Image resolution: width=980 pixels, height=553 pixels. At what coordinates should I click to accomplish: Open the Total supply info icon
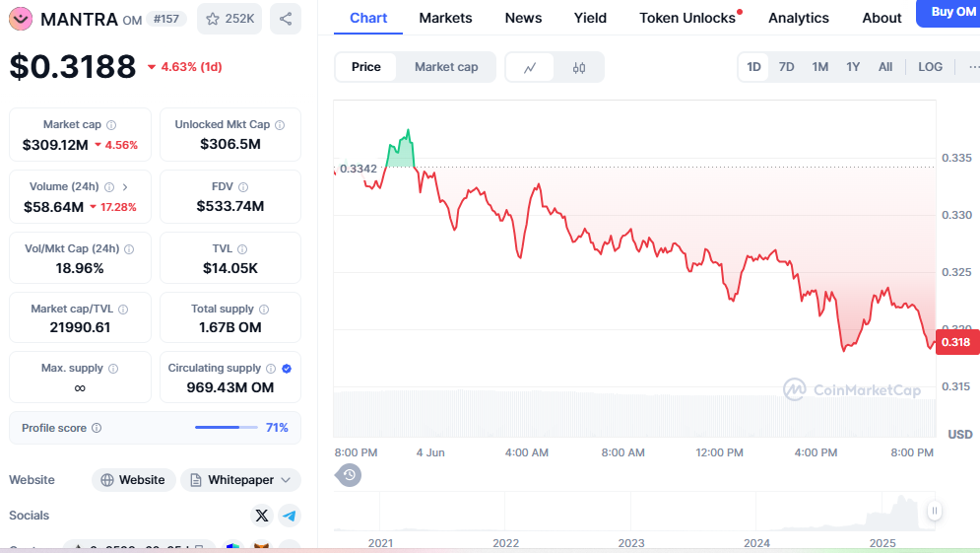tap(264, 310)
